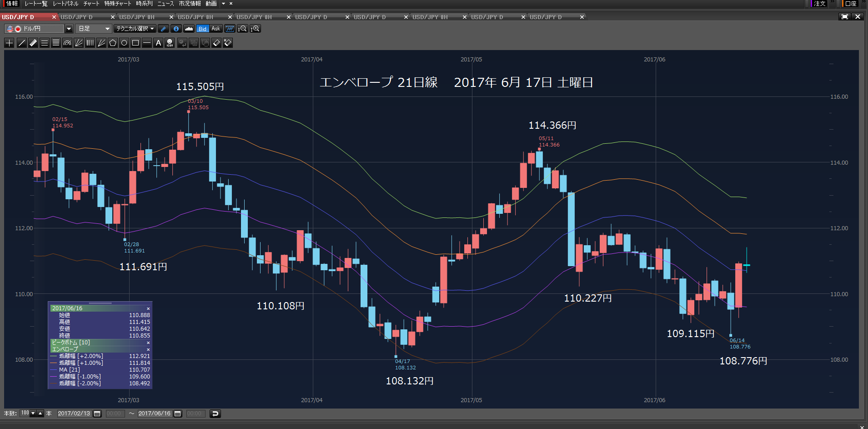Open the テクニカル選択 dropdown
The width and height of the screenshot is (868, 429).
tap(135, 29)
